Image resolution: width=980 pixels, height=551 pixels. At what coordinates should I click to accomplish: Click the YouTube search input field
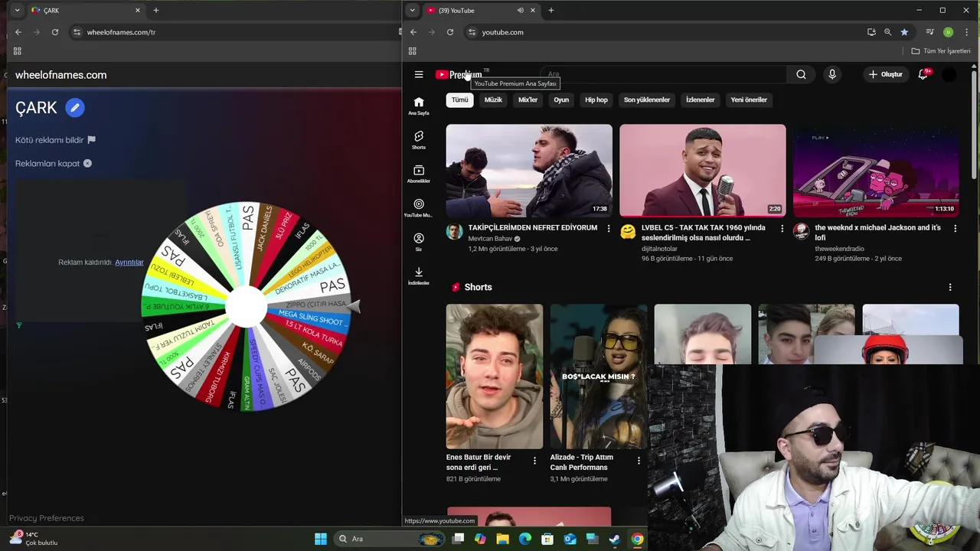pos(662,74)
